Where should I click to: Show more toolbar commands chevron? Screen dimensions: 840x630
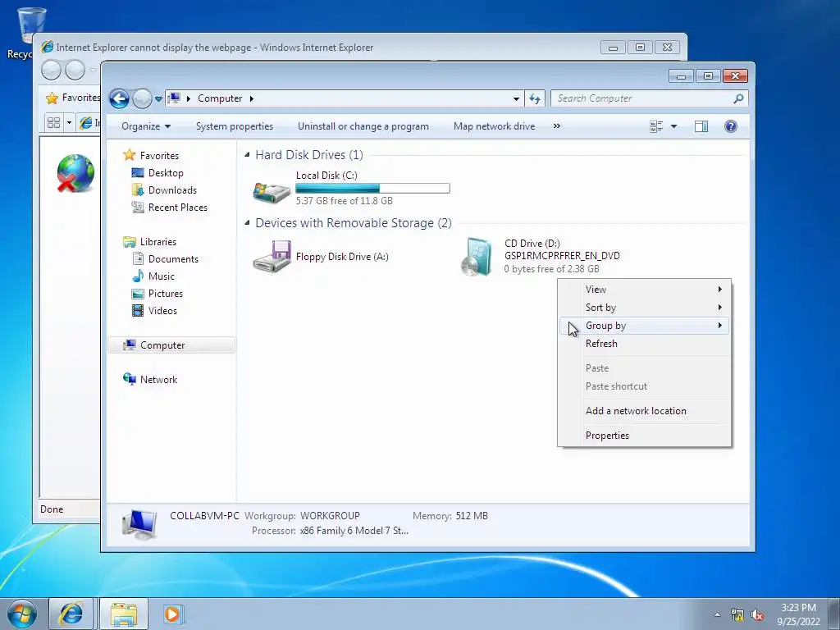pos(557,126)
